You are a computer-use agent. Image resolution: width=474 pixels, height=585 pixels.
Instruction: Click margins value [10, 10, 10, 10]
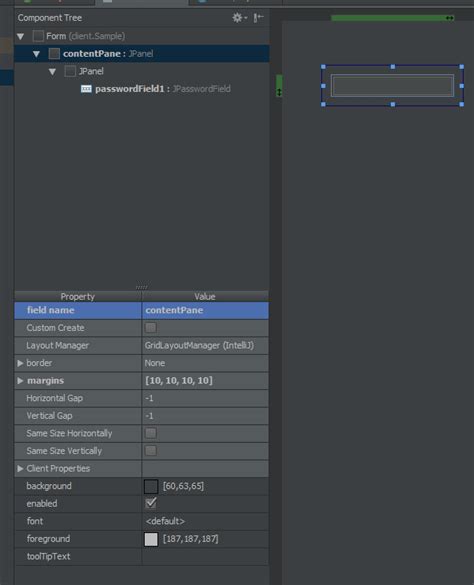tap(179, 381)
